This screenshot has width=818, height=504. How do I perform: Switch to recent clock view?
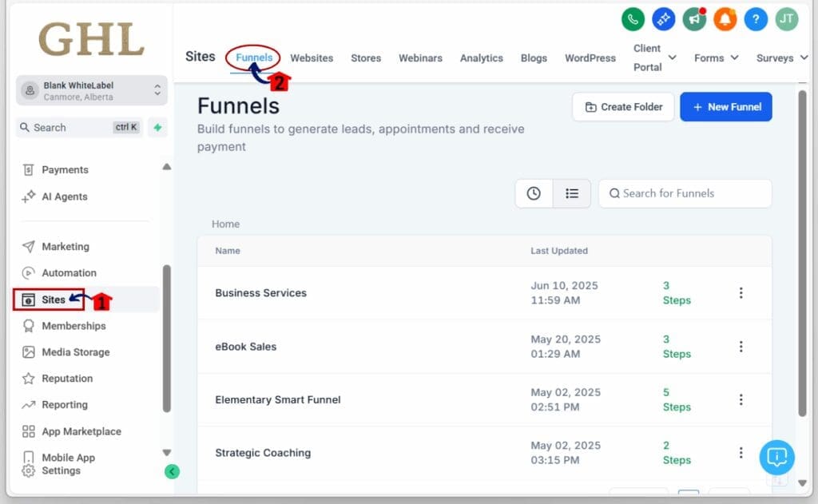pyautogui.click(x=534, y=193)
